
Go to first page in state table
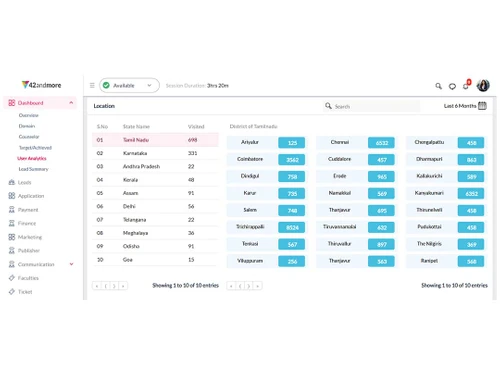(x=97, y=286)
